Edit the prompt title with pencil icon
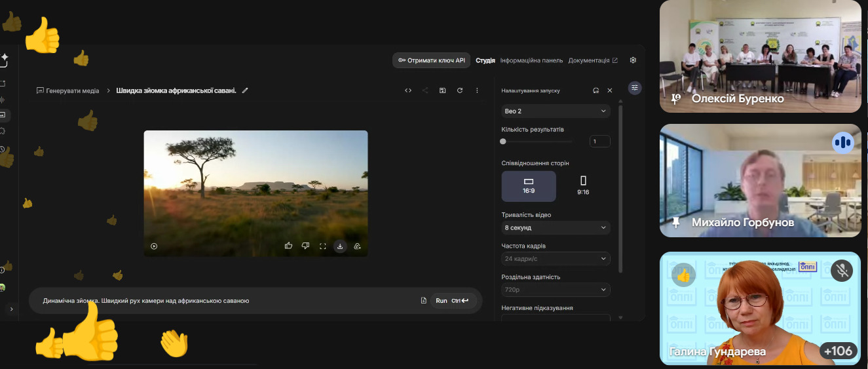 tap(245, 90)
